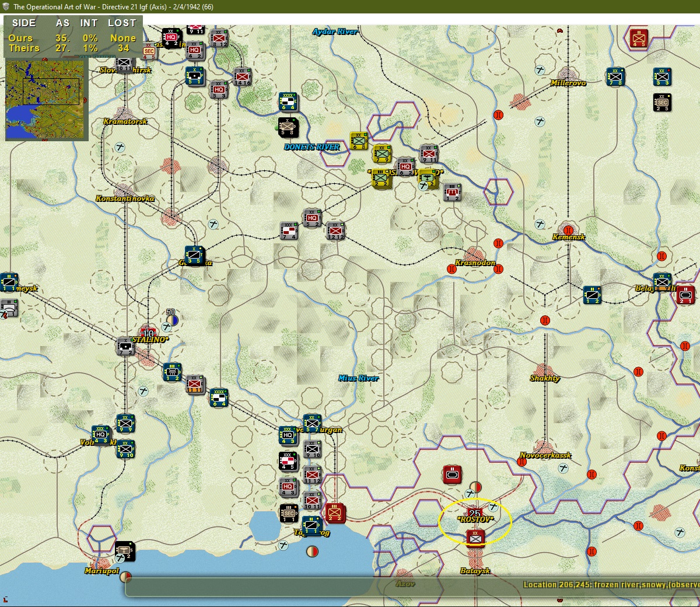Image resolution: width=700 pixels, height=607 pixels.
Task: Select the red armored unit north of Rostov
Action: 452,475
